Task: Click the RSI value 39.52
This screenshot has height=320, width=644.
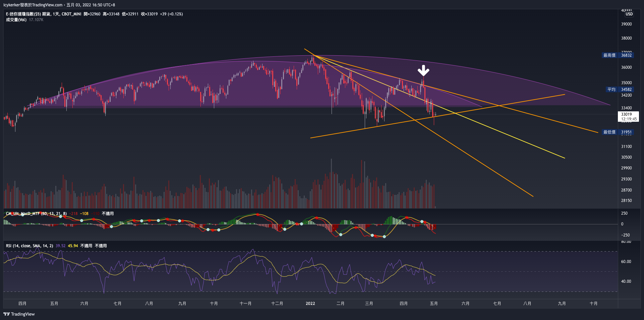Action: click(61, 246)
